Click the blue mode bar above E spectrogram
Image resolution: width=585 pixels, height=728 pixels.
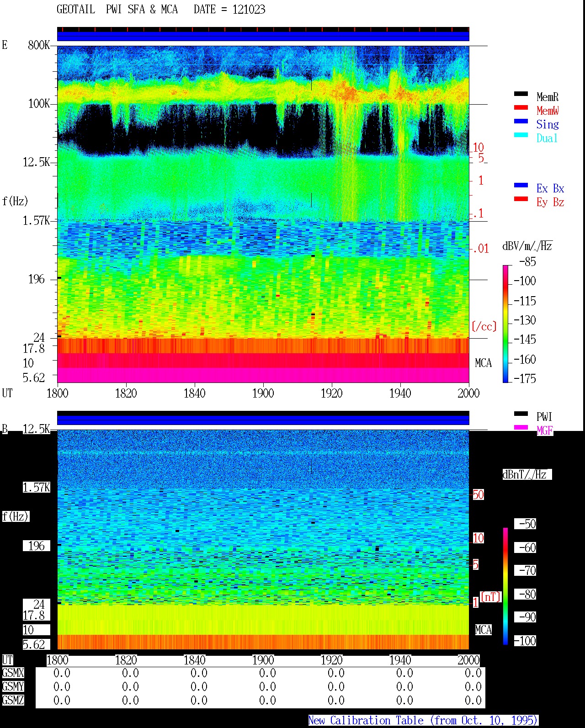[263, 36]
